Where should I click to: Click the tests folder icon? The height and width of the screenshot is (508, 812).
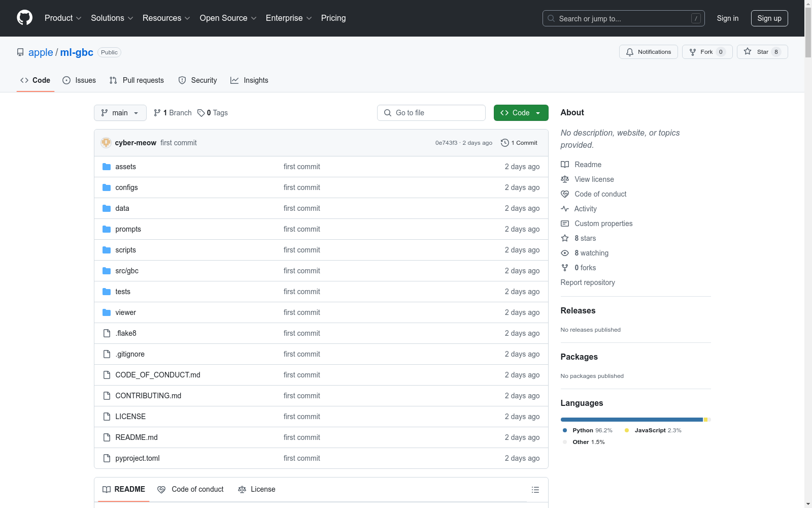click(107, 292)
